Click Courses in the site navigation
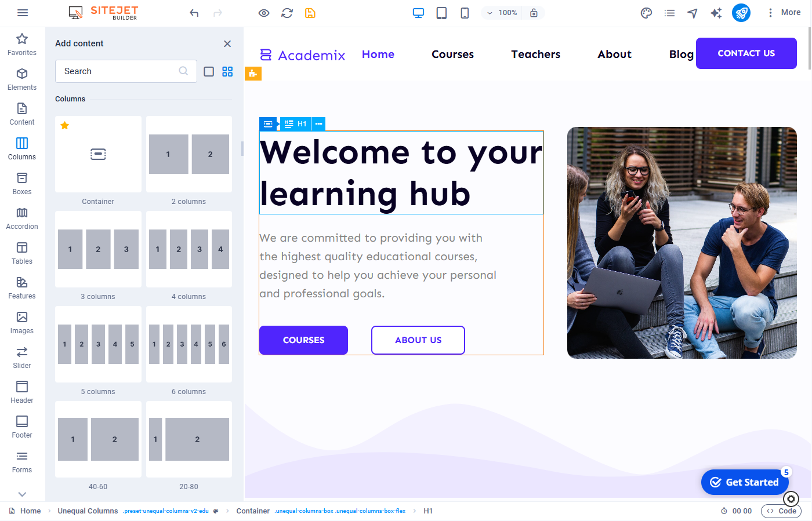This screenshot has width=812, height=521. 452,54
